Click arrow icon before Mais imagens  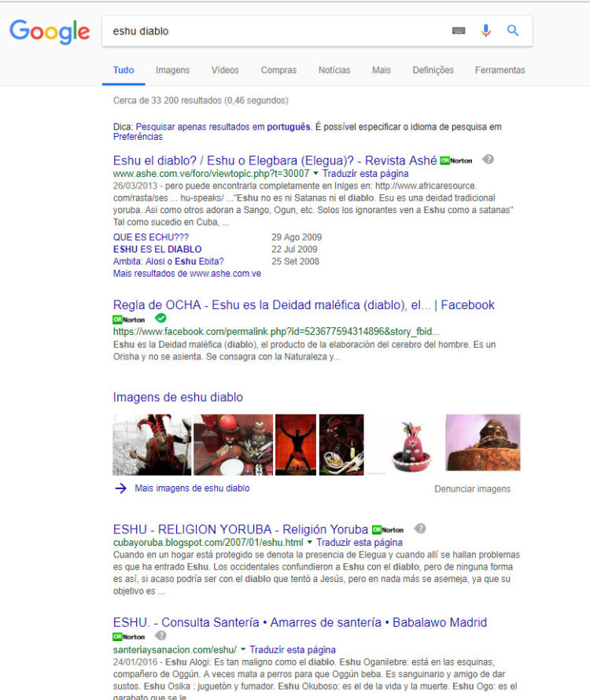[x=120, y=488]
